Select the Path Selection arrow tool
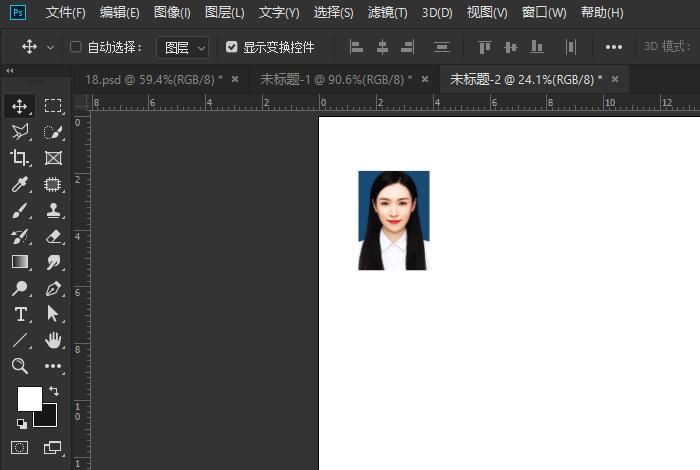 (53, 314)
